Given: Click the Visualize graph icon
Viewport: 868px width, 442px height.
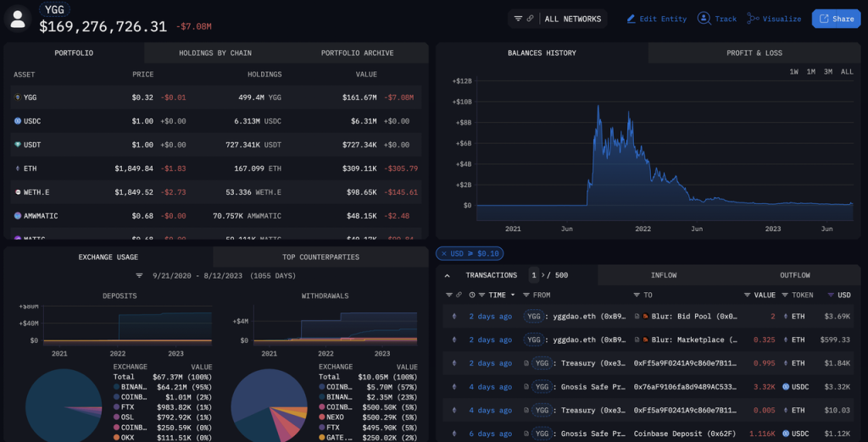Looking at the screenshot, I should click(753, 19).
